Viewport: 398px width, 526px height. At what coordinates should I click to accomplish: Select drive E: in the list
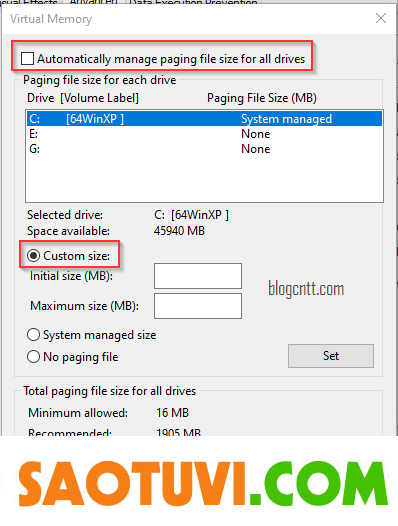[x=204, y=134]
